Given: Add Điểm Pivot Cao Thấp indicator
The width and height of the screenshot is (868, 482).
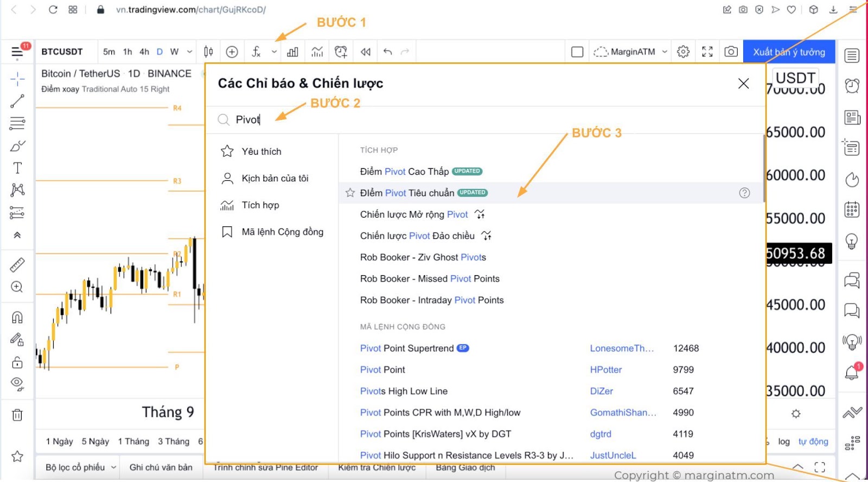Looking at the screenshot, I should [x=404, y=172].
